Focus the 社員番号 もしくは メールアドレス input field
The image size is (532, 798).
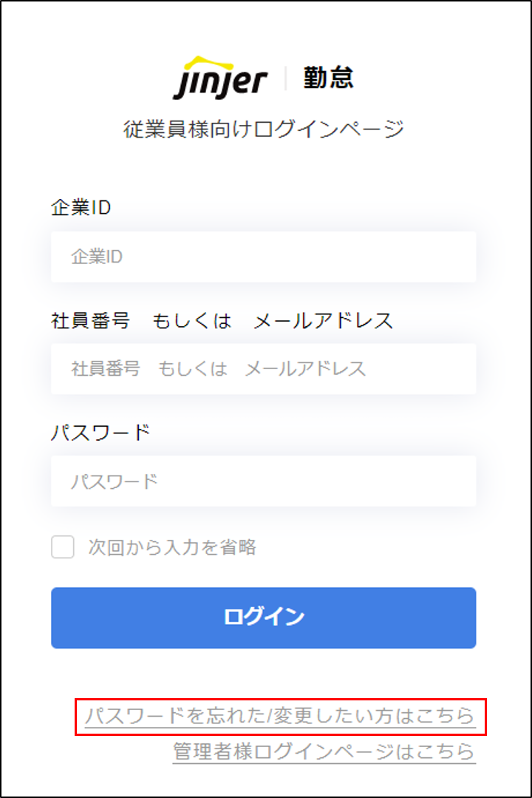pyautogui.click(x=263, y=368)
